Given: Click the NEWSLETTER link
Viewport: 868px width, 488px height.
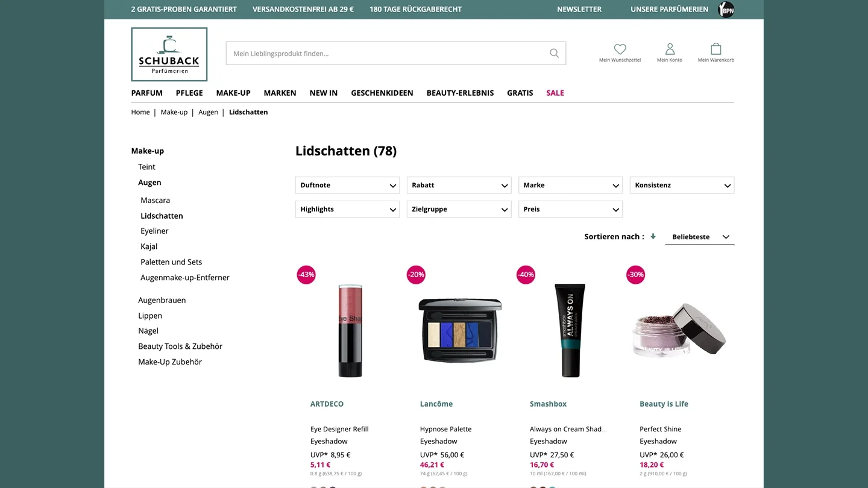Looking at the screenshot, I should tap(579, 9).
